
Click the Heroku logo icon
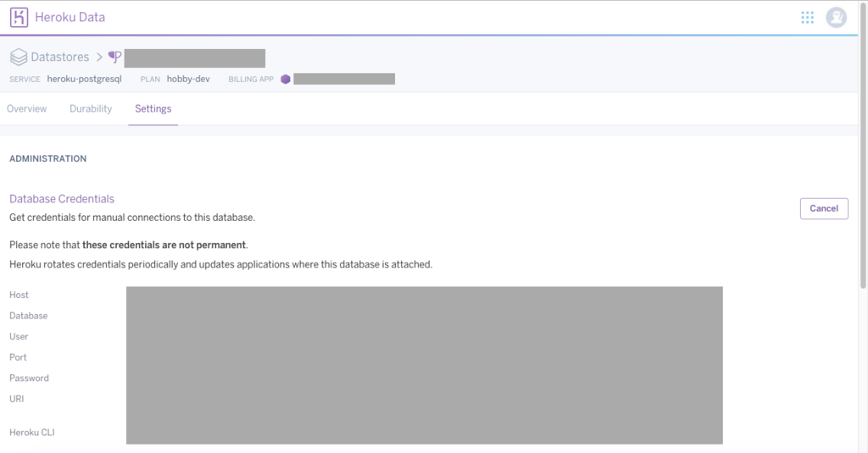click(19, 17)
